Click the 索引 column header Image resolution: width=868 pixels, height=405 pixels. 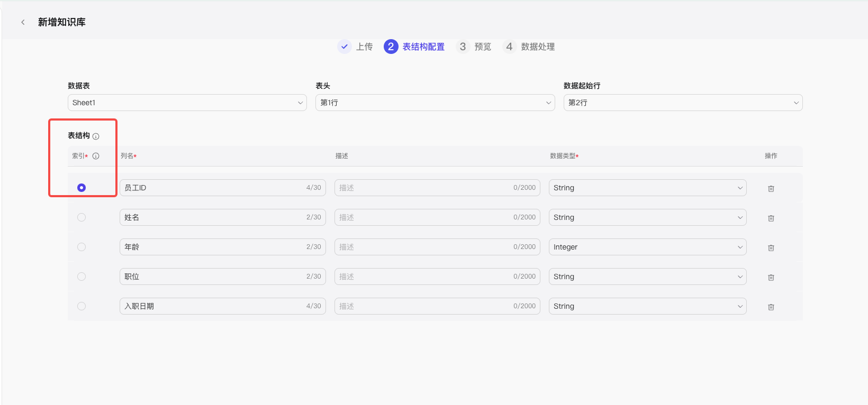pos(79,156)
